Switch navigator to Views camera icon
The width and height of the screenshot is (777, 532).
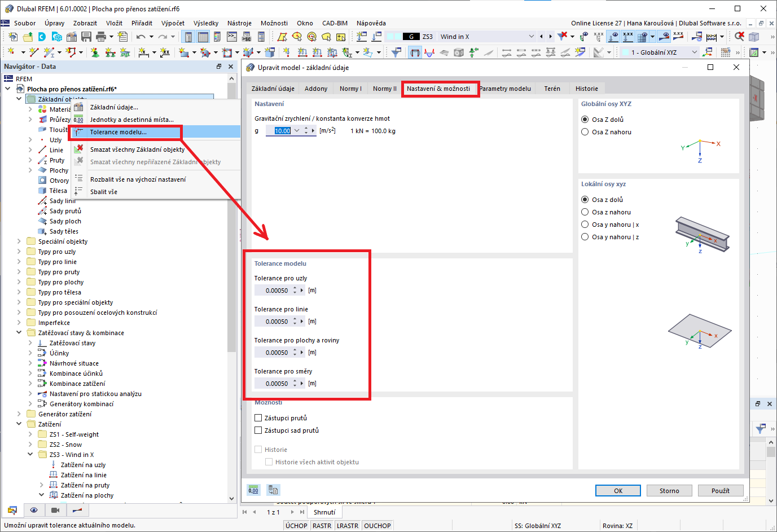55,510
